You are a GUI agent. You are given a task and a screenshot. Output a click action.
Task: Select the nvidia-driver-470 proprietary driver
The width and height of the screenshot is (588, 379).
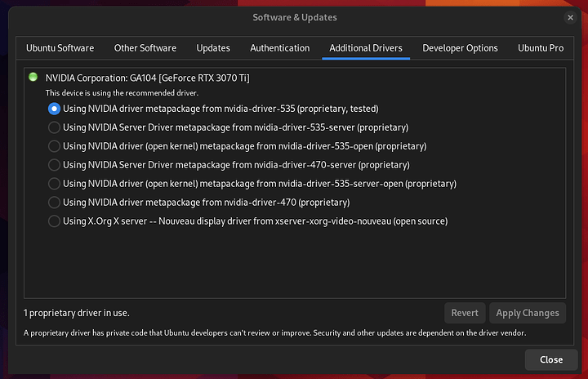pos(55,203)
